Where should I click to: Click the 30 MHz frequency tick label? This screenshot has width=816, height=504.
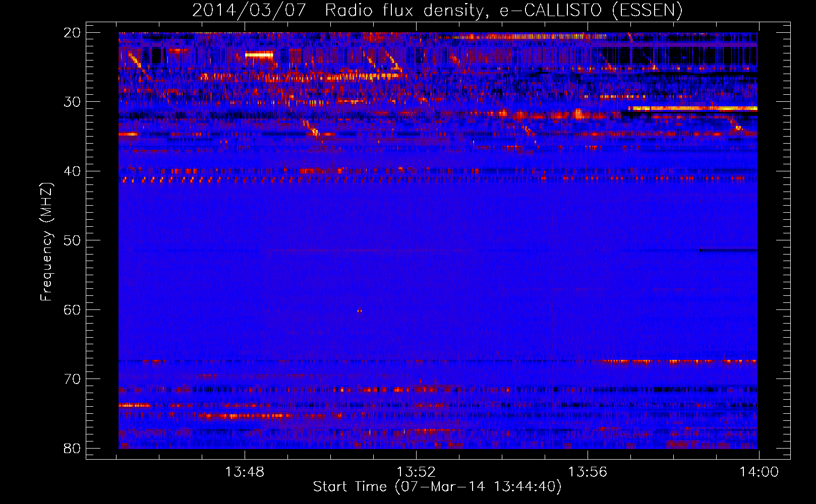click(72, 102)
